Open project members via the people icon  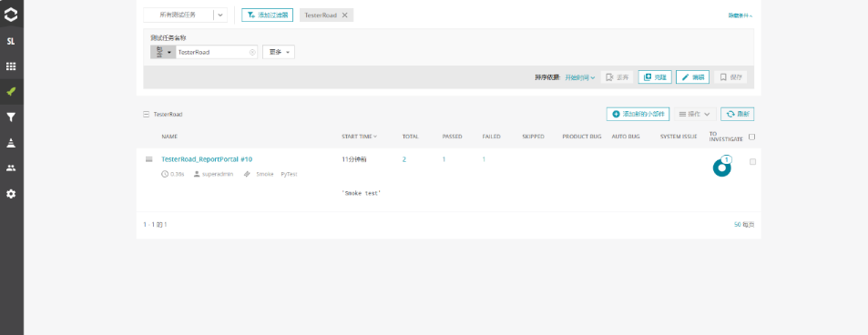[x=11, y=167]
